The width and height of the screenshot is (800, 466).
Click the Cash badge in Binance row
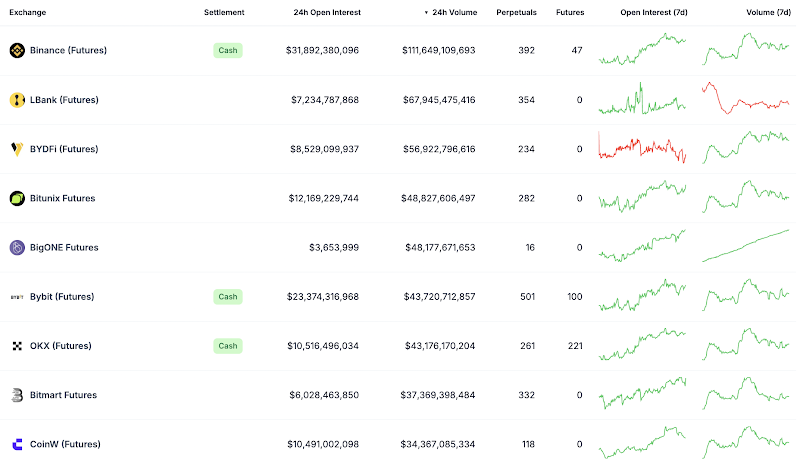228,51
